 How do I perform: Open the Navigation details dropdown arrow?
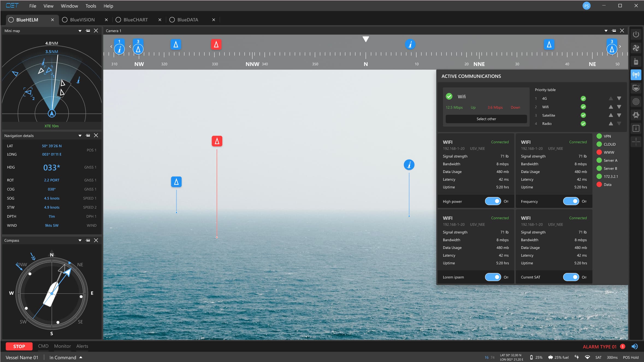point(80,136)
